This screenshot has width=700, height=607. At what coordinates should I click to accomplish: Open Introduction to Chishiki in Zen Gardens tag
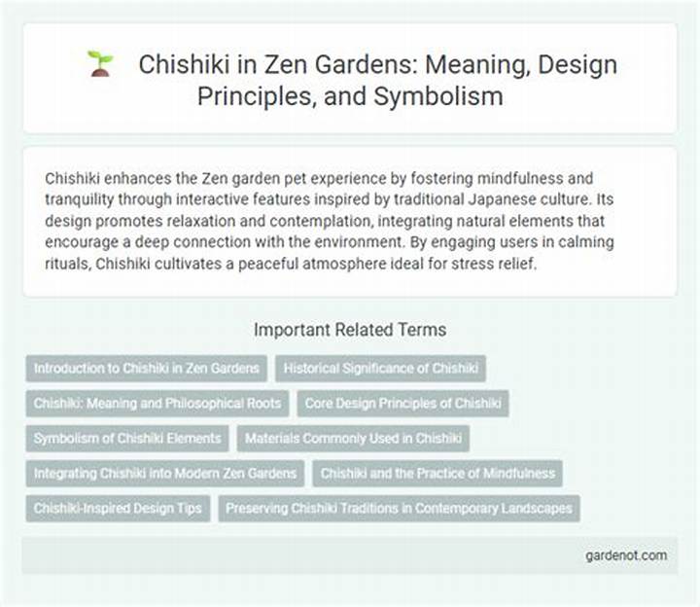point(147,369)
